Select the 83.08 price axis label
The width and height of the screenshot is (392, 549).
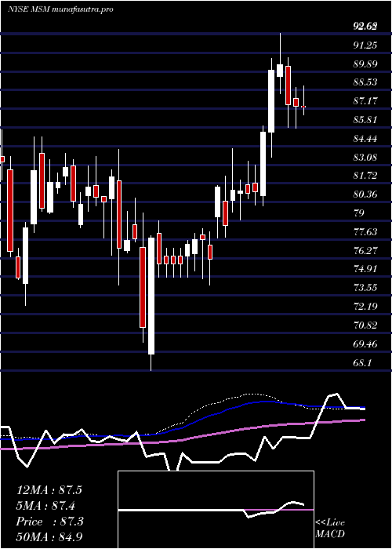(365, 157)
